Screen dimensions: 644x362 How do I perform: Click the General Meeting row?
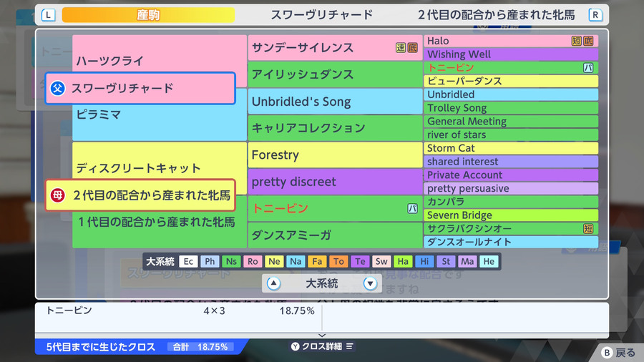[x=511, y=122]
